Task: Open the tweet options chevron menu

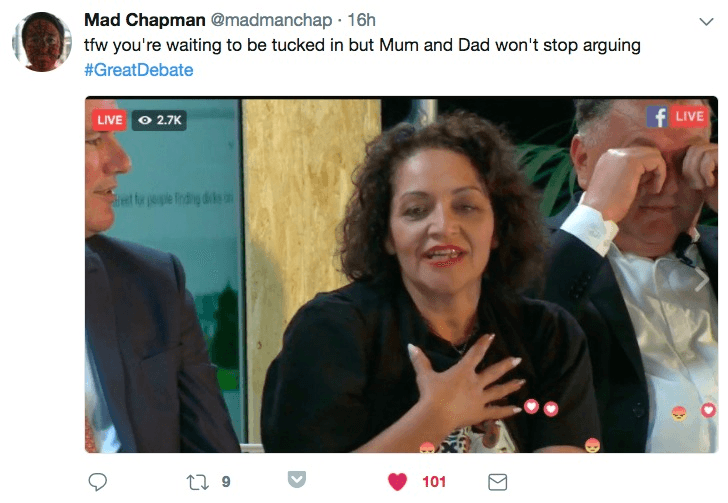Action: [x=704, y=21]
